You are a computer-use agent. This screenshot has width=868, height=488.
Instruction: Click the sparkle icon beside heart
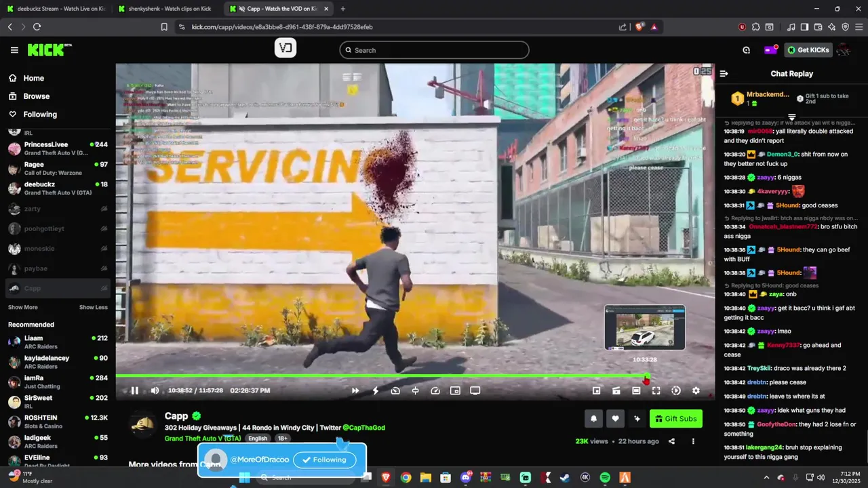coord(637,419)
